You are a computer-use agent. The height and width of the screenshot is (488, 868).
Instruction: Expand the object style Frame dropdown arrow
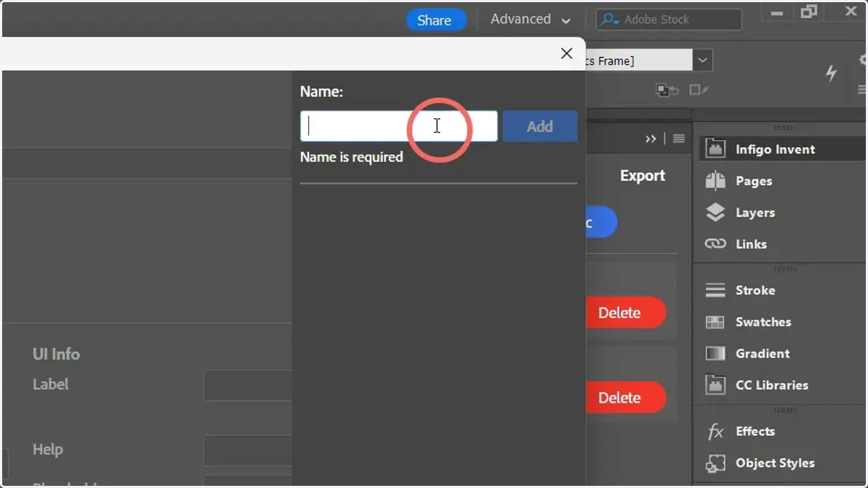703,61
